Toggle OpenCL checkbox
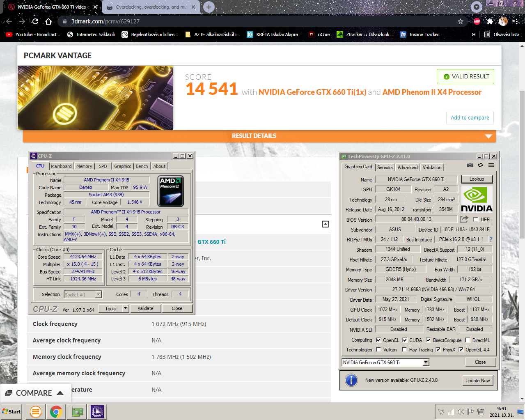525x420 pixels. [x=378, y=340]
